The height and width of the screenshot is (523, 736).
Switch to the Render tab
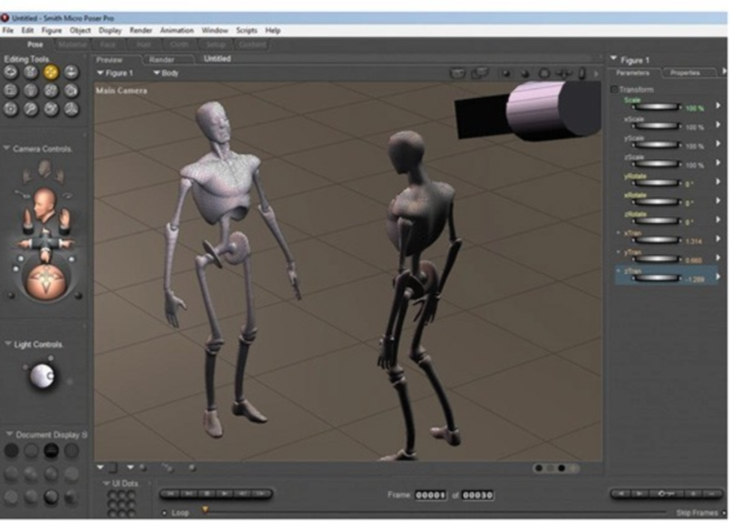tap(162, 60)
